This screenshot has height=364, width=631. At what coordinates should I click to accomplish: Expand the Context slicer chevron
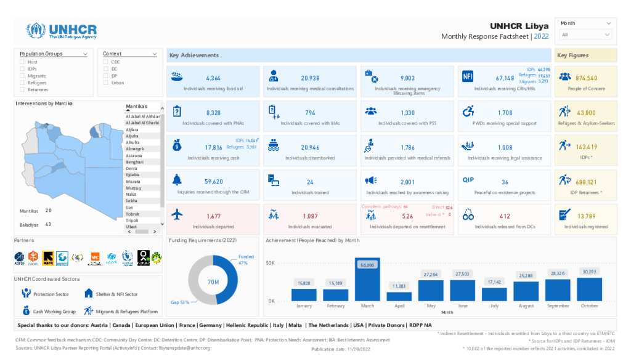click(154, 54)
